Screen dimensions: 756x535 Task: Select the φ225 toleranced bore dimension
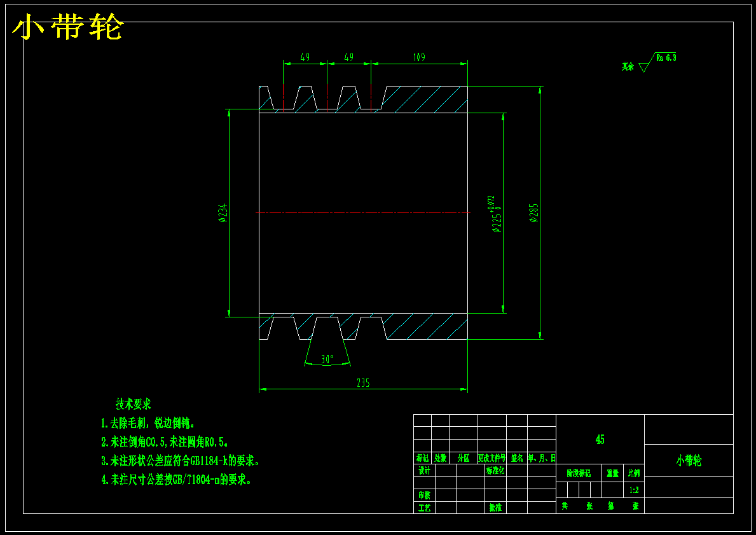click(496, 214)
